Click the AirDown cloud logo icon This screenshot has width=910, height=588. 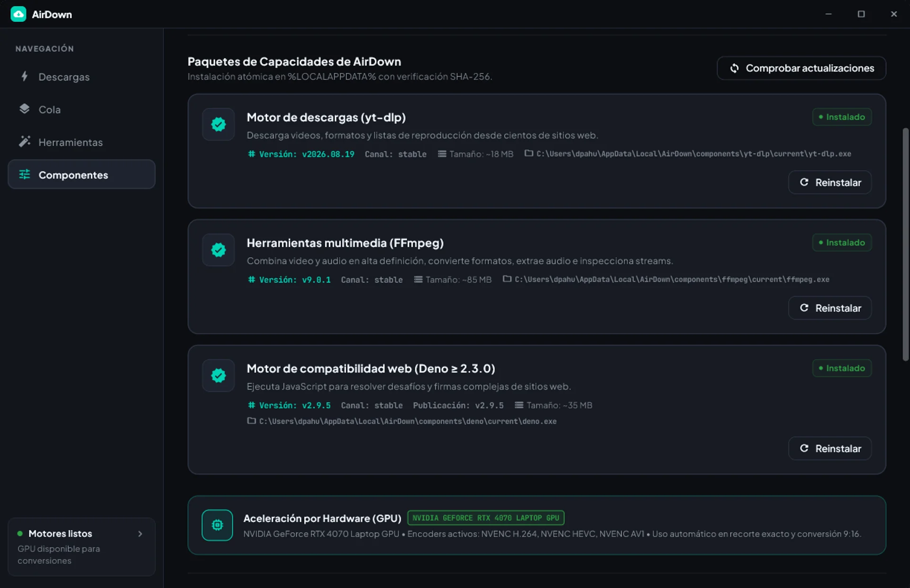click(18, 14)
